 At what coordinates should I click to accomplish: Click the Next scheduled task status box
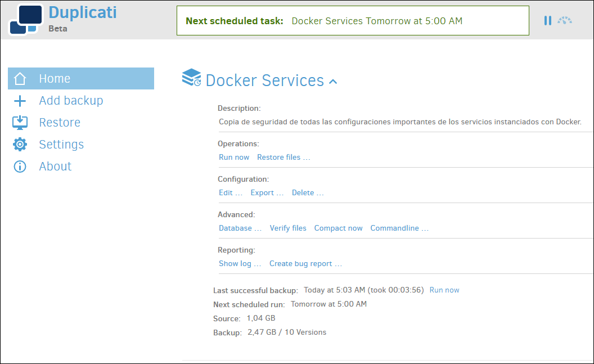click(353, 21)
